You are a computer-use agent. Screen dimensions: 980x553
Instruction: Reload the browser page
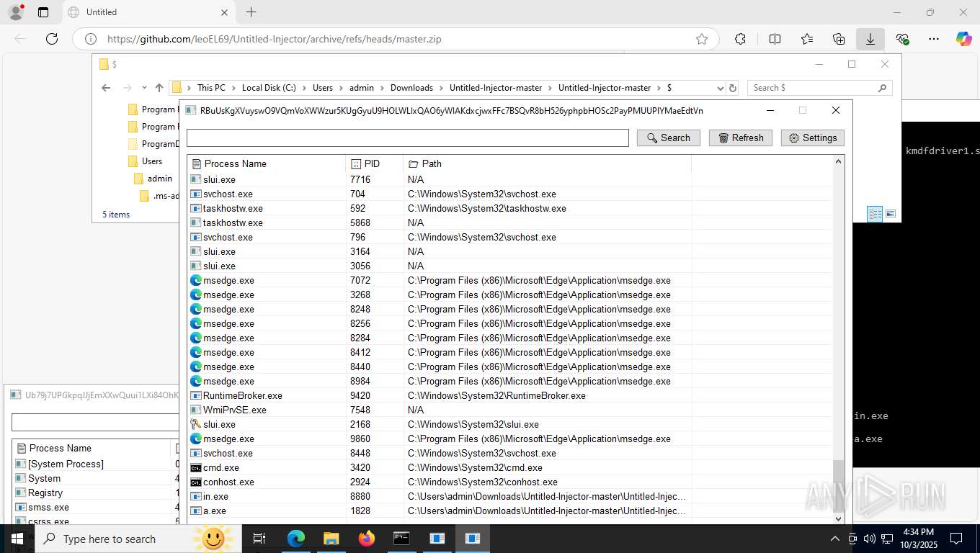pyautogui.click(x=52, y=39)
